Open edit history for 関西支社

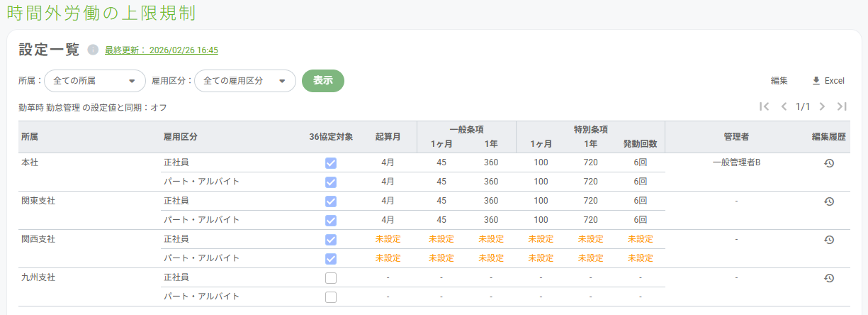[x=828, y=240]
